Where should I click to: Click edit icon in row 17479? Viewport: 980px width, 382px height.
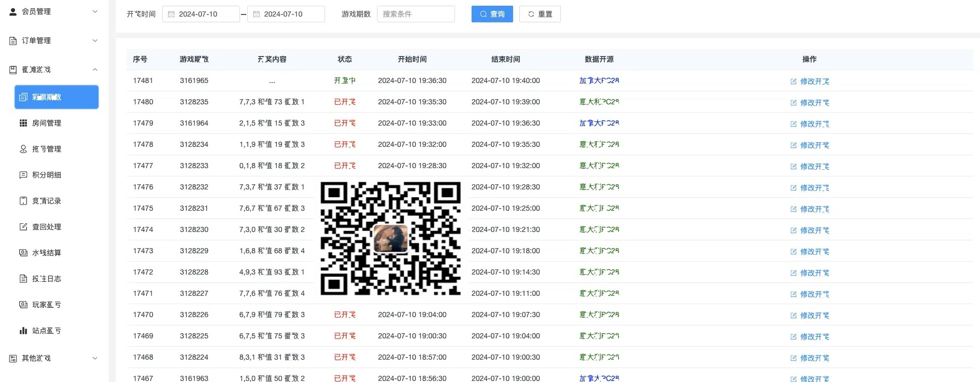[794, 124]
